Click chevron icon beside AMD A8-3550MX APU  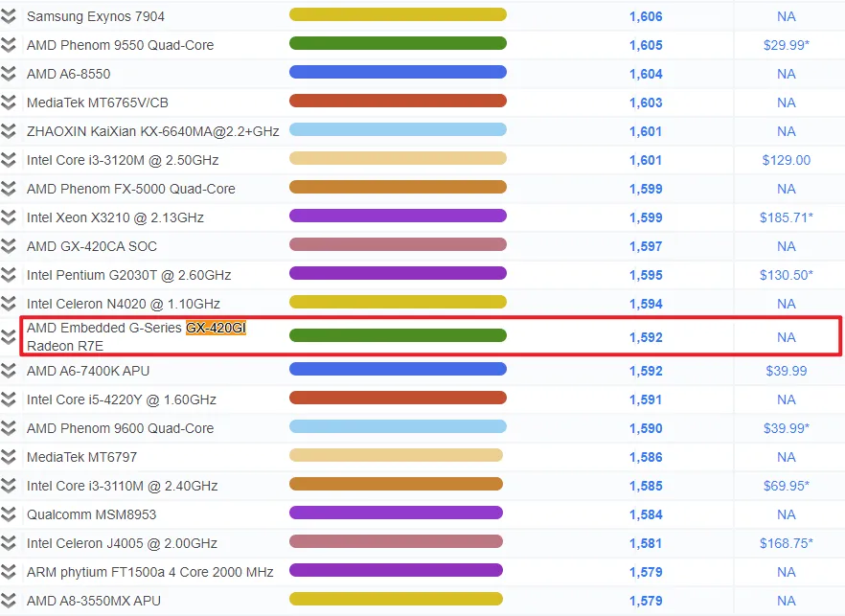[x=10, y=601]
